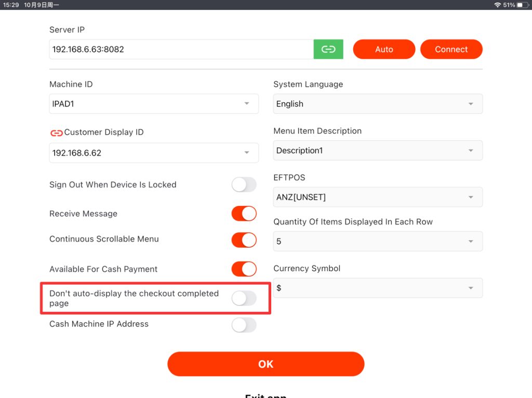Open Quantity Of Items Displayed dropdown

(378, 242)
